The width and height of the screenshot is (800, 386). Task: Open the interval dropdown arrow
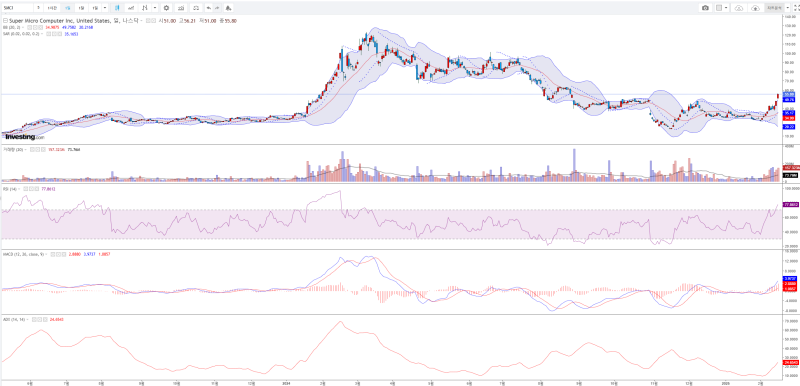click(x=105, y=8)
